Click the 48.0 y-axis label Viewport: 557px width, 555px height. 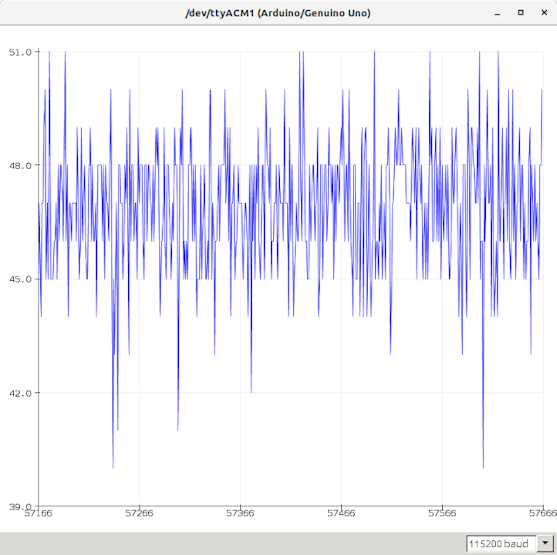(20, 166)
